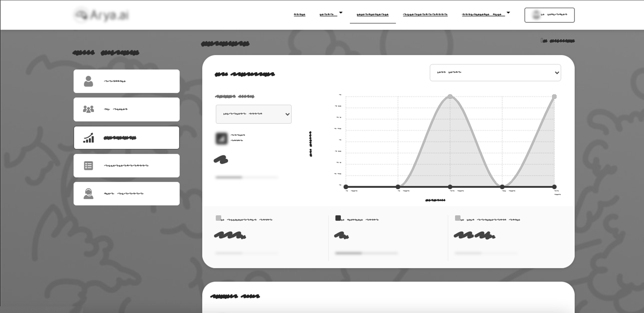The image size is (644, 313).
Task: Click the progress bar beside the chart
Action: pos(247,178)
